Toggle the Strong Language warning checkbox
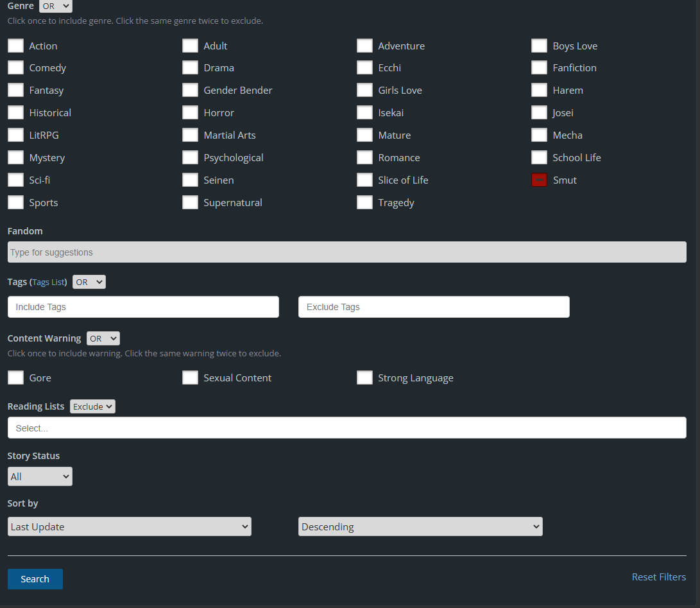700x608 pixels. point(364,378)
